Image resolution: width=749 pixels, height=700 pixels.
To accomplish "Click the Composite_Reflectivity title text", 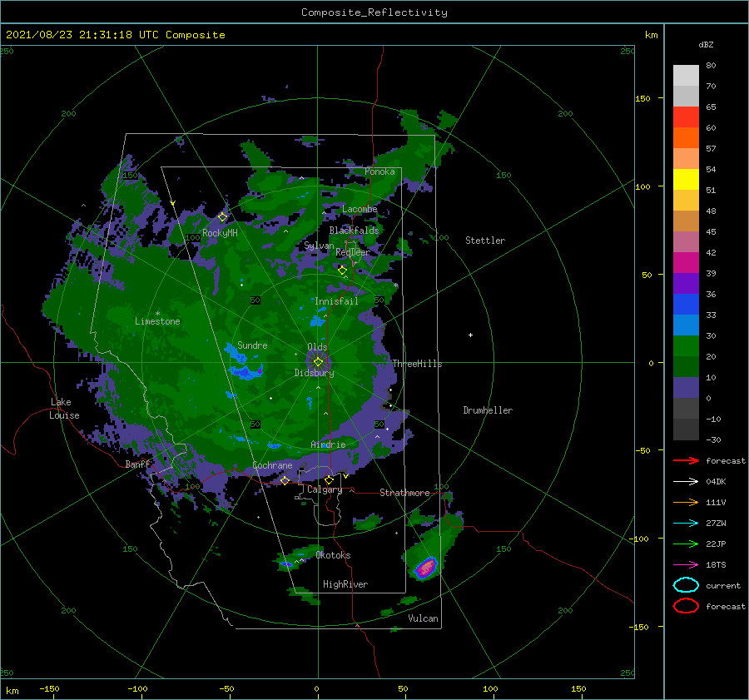I will point(374,12).
